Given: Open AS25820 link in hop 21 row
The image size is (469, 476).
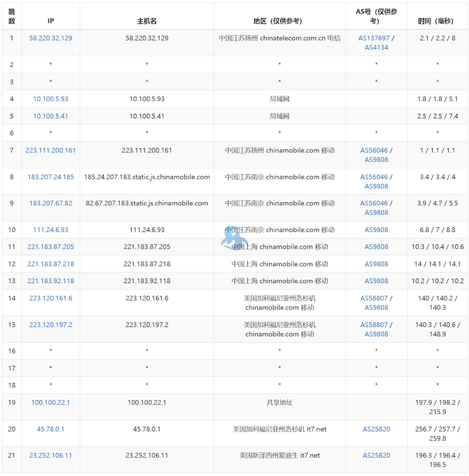Looking at the screenshot, I should pos(376,455).
